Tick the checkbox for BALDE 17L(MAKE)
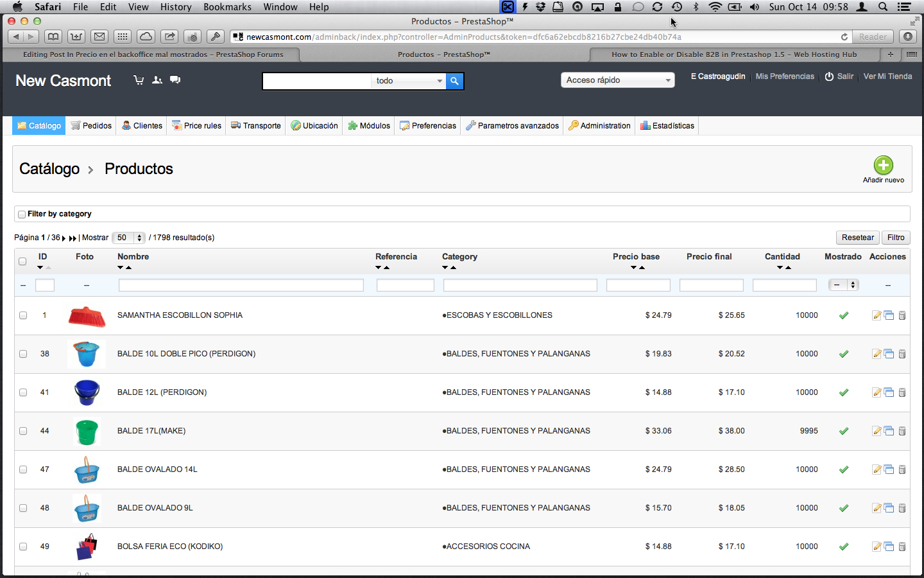 (23, 431)
